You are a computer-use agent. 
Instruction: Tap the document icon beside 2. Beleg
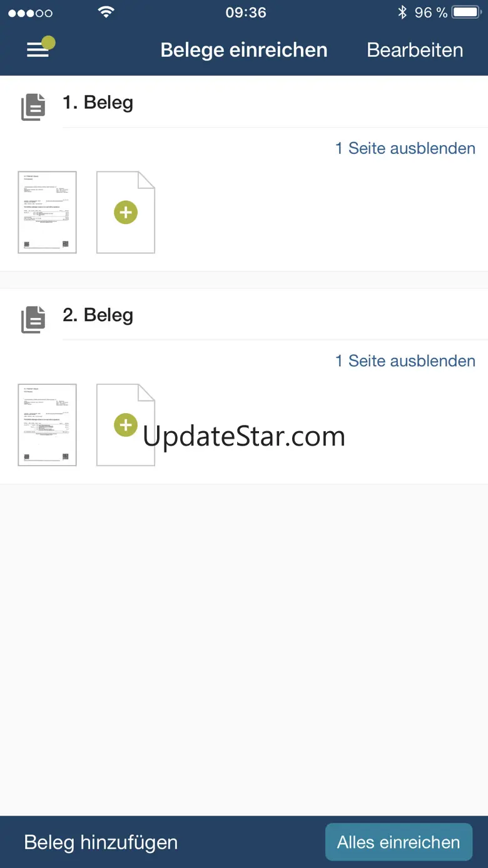[34, 320]
